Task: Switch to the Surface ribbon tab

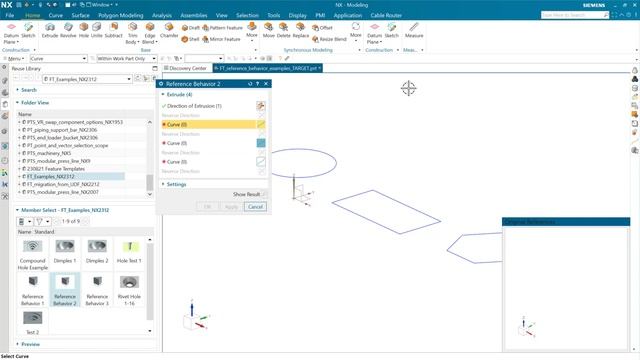Action: tap(80, 16)
